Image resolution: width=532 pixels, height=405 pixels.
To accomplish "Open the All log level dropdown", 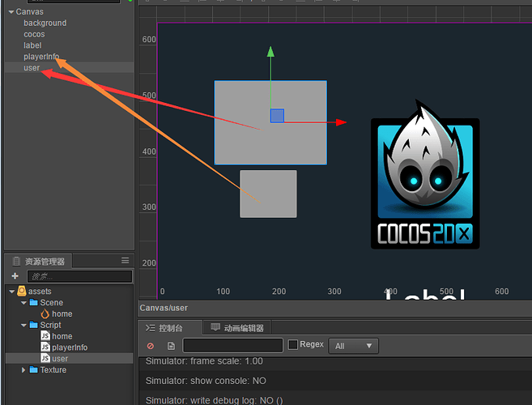I will (x=353, y=346).
